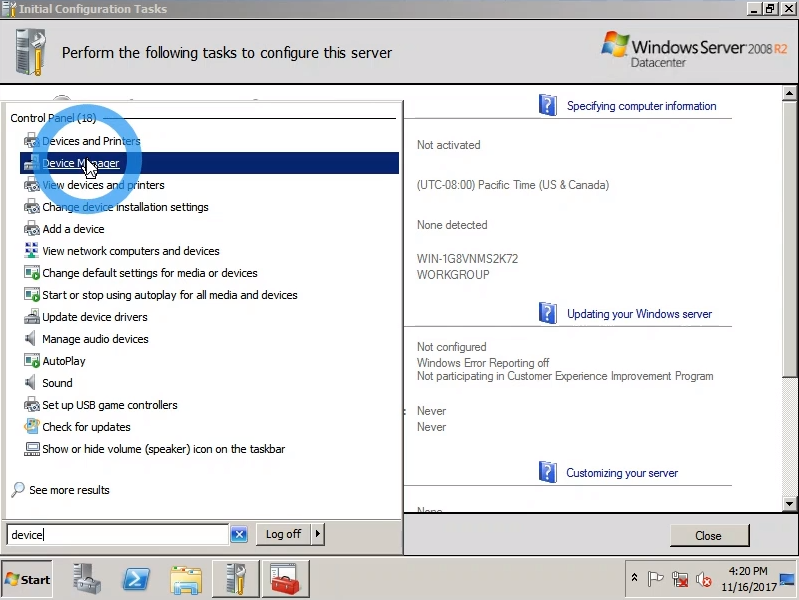
Task: Click the Change default media settings icon
Action: click(32, 273)
